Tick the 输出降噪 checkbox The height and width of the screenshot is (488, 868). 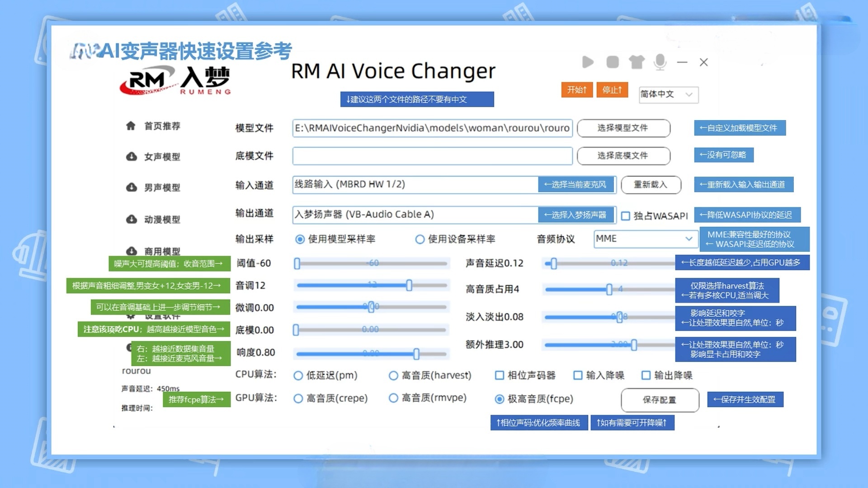(x=646, y=375)
